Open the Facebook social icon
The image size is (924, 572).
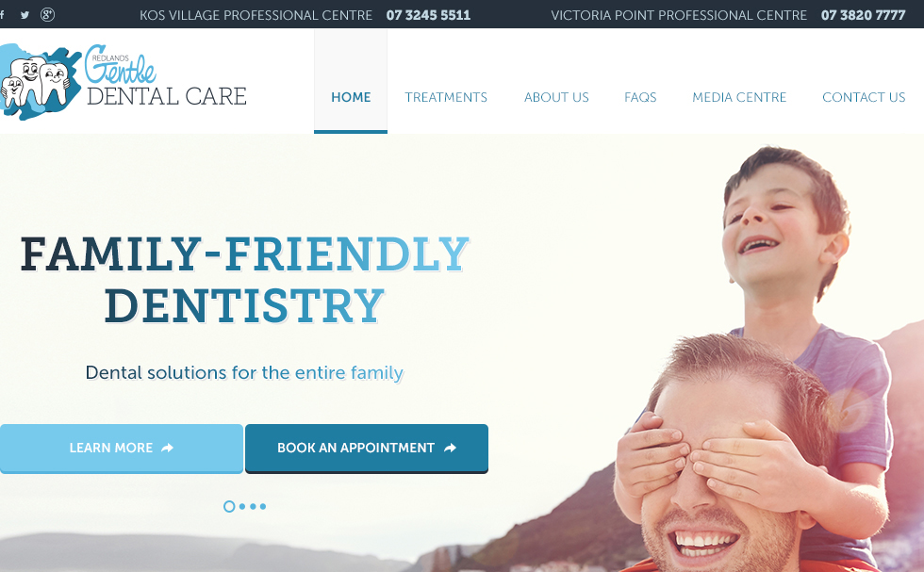[2, 15]
